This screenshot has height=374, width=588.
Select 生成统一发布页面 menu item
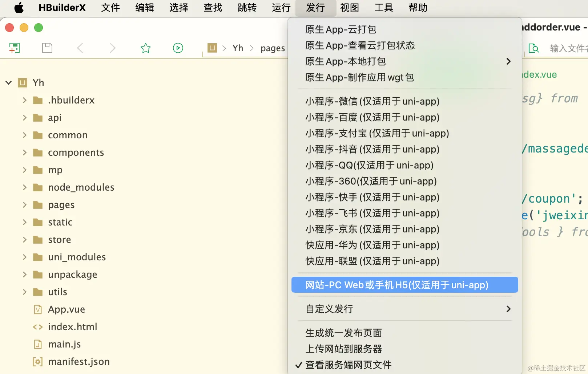coord(405,333)
